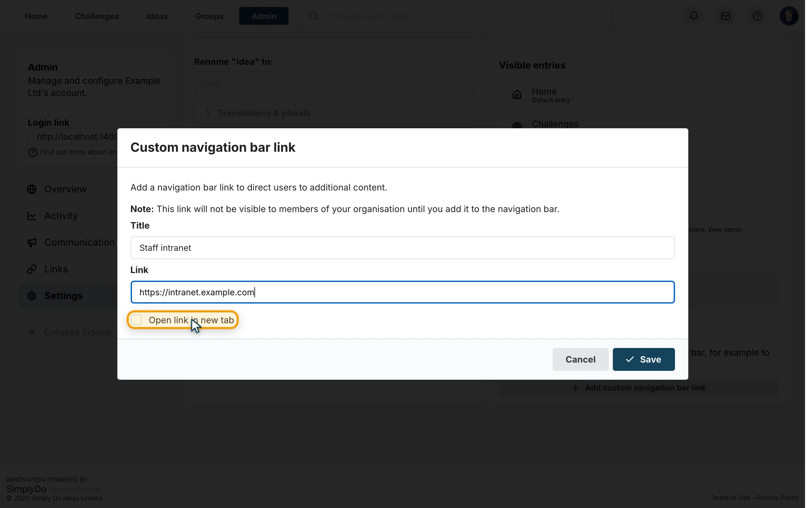Click the Find users and more search box
The width and height of the screenshot is (812, 508).
pos(456,16)
